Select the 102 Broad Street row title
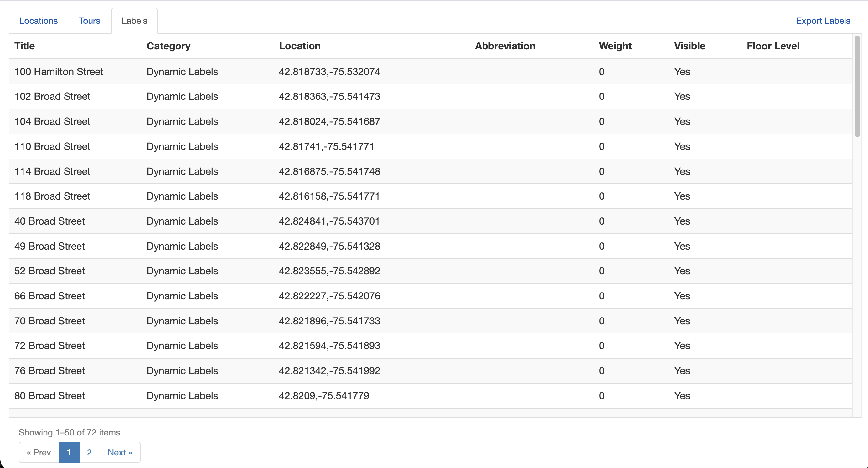This screenshot has height=468, width=868. pos(52,97)
